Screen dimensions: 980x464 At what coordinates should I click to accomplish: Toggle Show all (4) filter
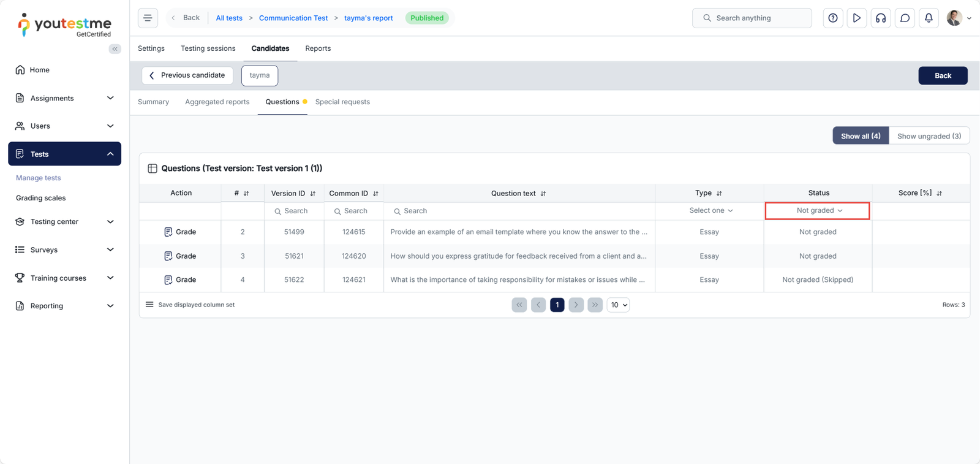860,136
